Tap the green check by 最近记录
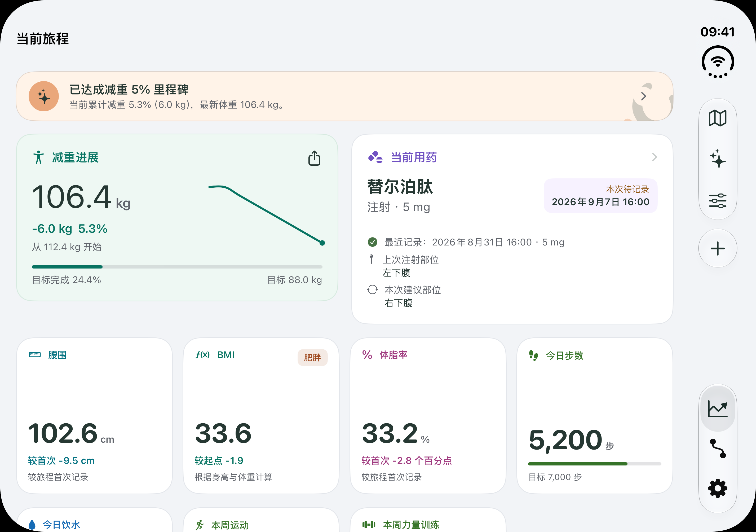Image resolution: width=756 pixels, height=532 pixels. (x=372, y=242)
